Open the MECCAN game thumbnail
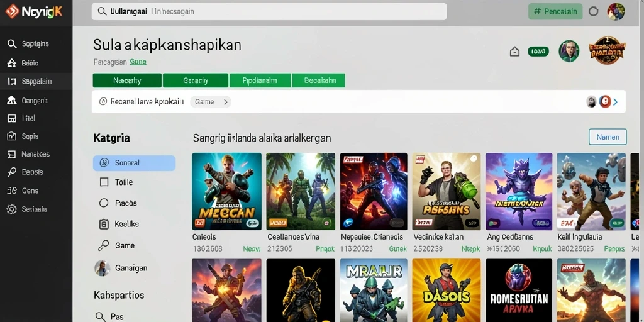Image resolution: width=644 pixels, height=322 pixels. (226, 191)
